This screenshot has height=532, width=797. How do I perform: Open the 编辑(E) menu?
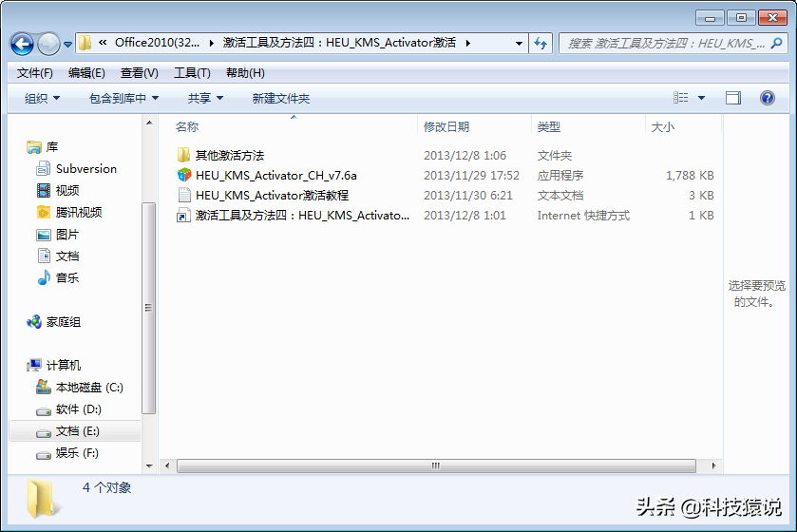86,73
